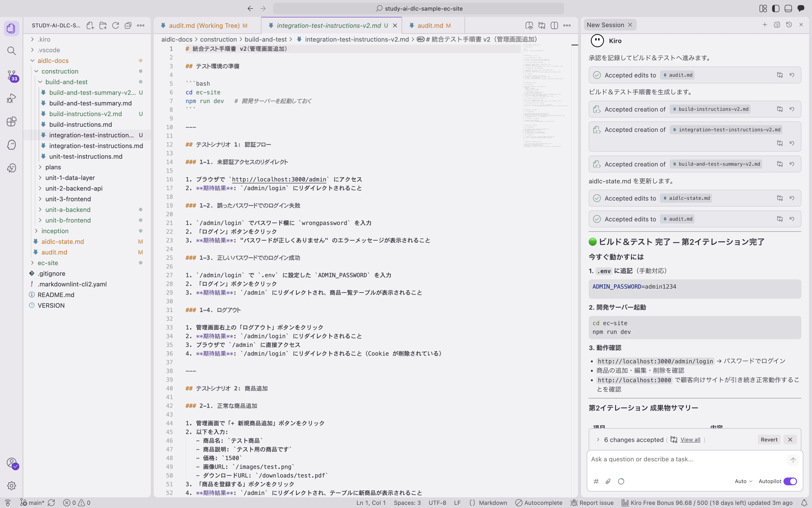812x508 pixels.
Task: Open unit-test-instructions.md file
Action: (87, 157)
